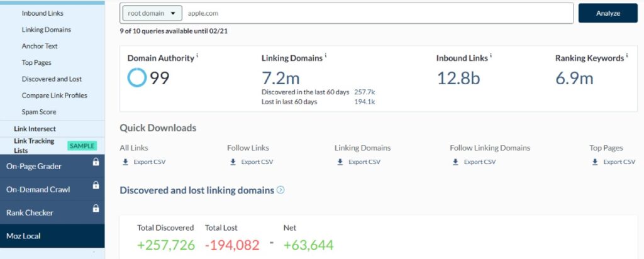Open Spam Score in the sidebar
This screenshot has height=259, width=644.
pos(39,112)
